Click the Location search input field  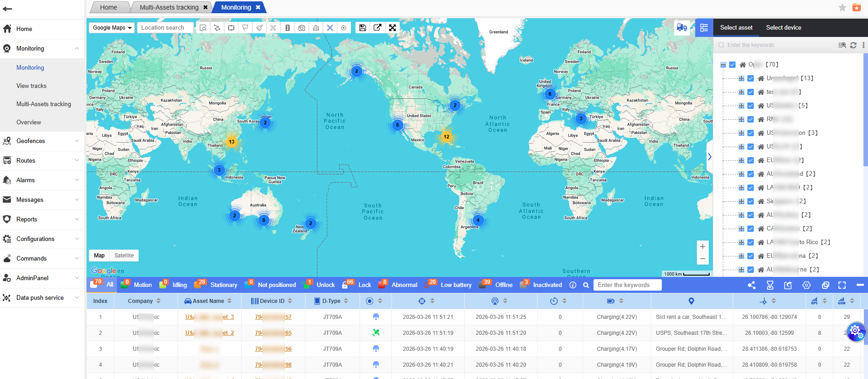tap(165, 28)
